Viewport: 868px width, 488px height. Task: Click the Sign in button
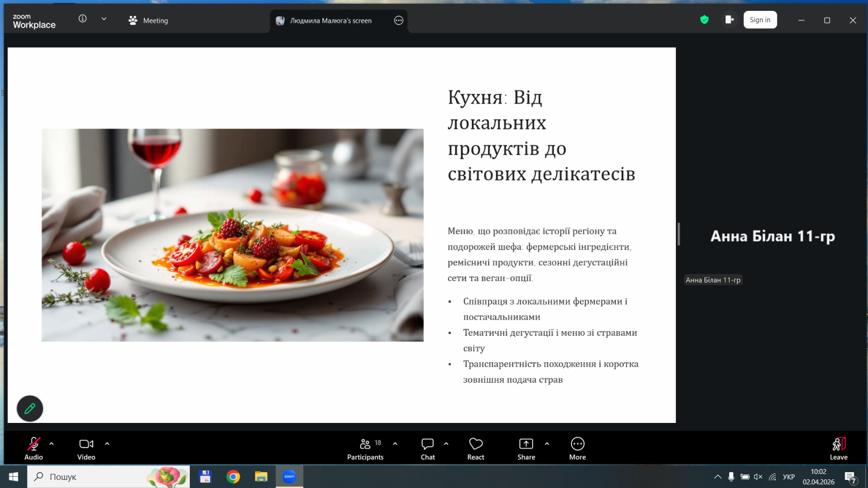pos(759,20)
